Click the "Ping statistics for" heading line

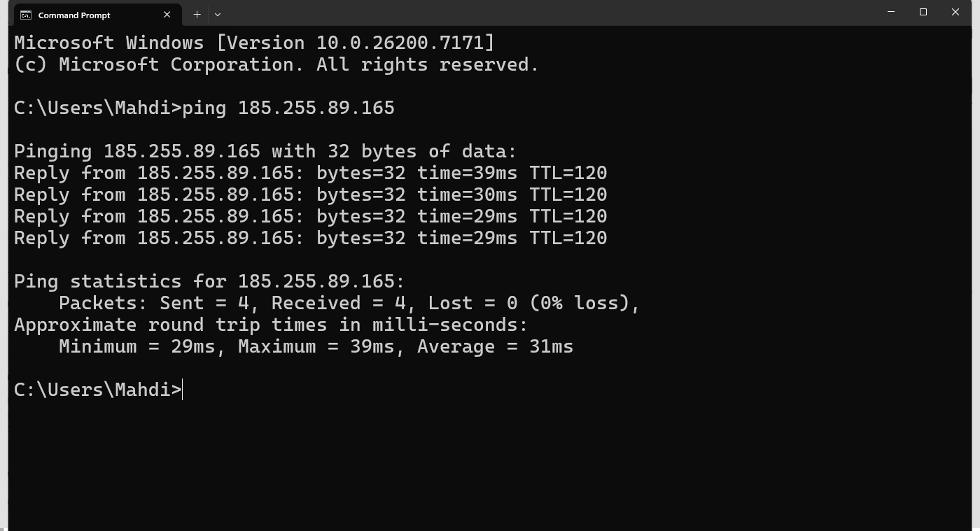[209, 281]
